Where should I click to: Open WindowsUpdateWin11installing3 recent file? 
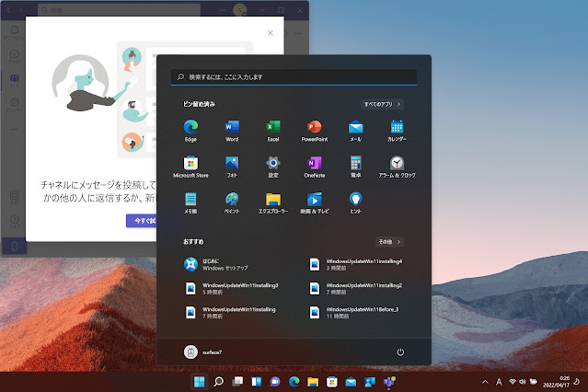[233, 288]
